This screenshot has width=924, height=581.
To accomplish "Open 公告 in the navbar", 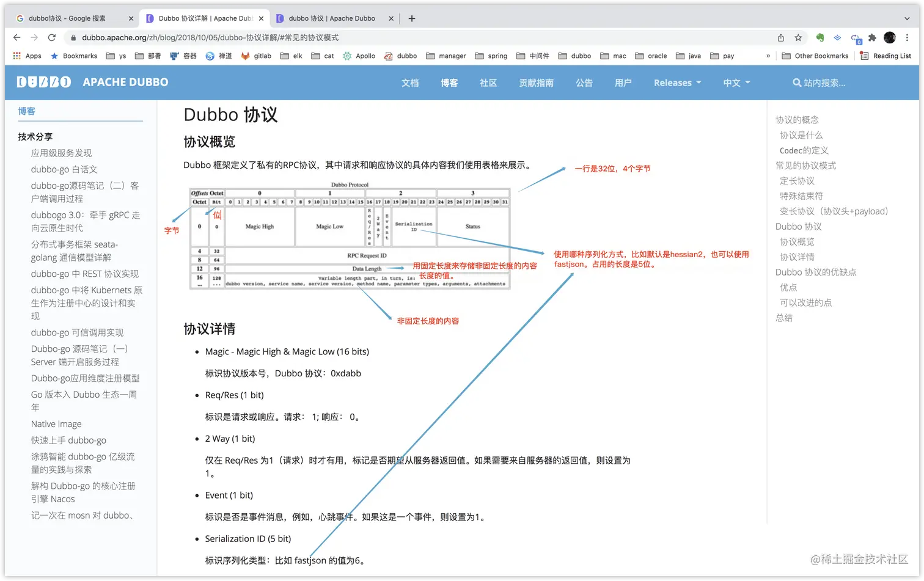I will point(584,82).
